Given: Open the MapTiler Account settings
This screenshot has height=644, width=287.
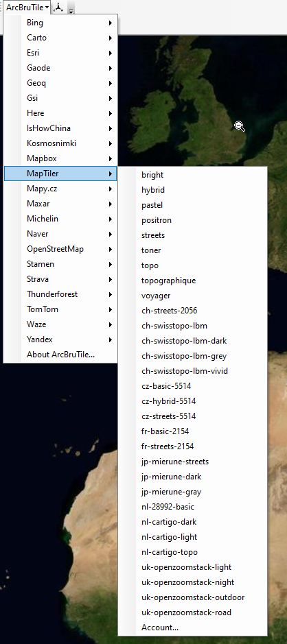Looking at the screenshot, I should click(192, 628).
